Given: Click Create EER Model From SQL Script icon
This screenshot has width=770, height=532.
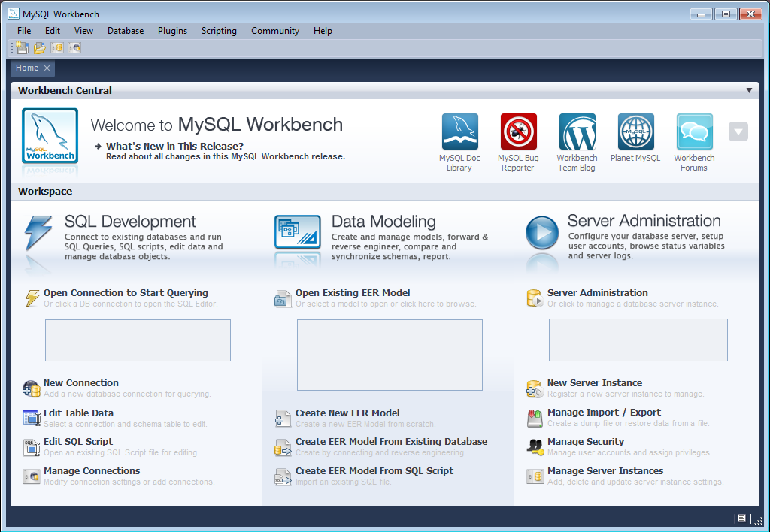Looking at the screenshot, I should (283, 476).
